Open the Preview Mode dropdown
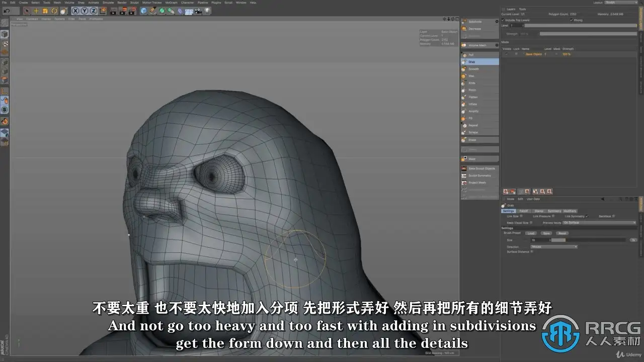This screenshot has height=362, width=644. [x=599, y=222]
